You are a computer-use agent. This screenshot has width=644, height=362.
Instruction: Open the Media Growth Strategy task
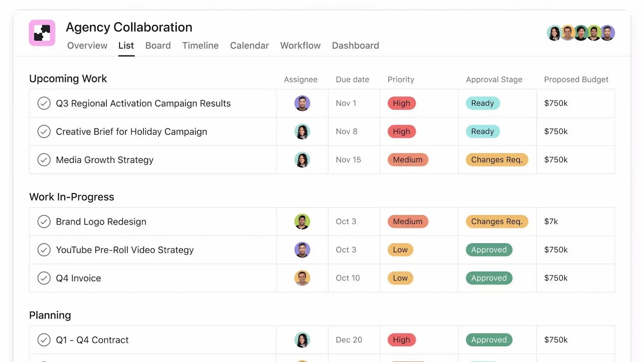point(104,160)
